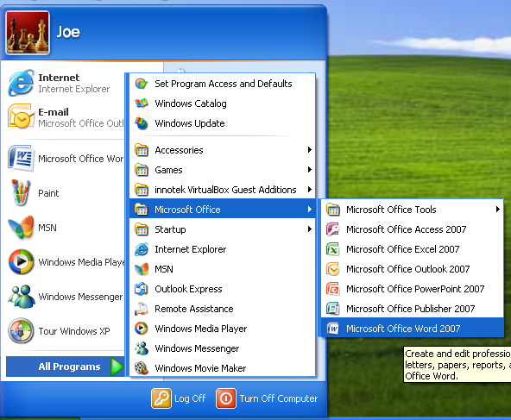The height and width of the screenshot is (420, 511).
Task: Launch Microsoft Office PowerPoint 2007 icon
Action: [x=332, y=289]
